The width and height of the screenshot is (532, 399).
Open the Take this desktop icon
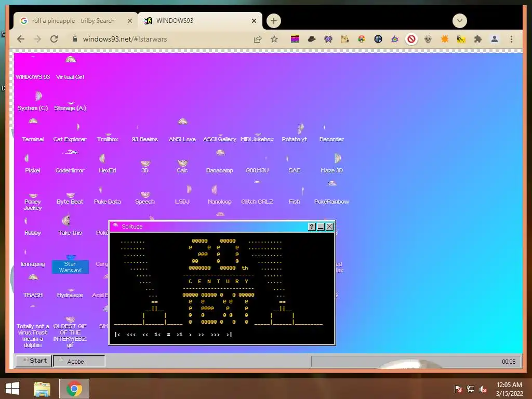70,226
